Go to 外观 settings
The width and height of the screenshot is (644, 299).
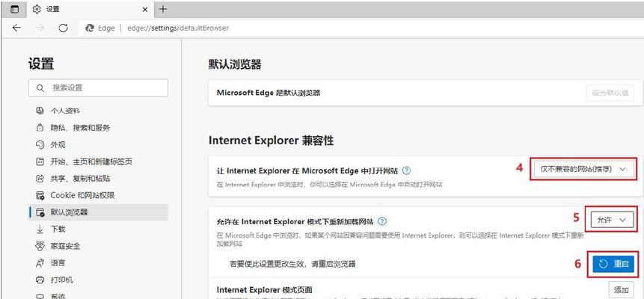tap(98, 144)
